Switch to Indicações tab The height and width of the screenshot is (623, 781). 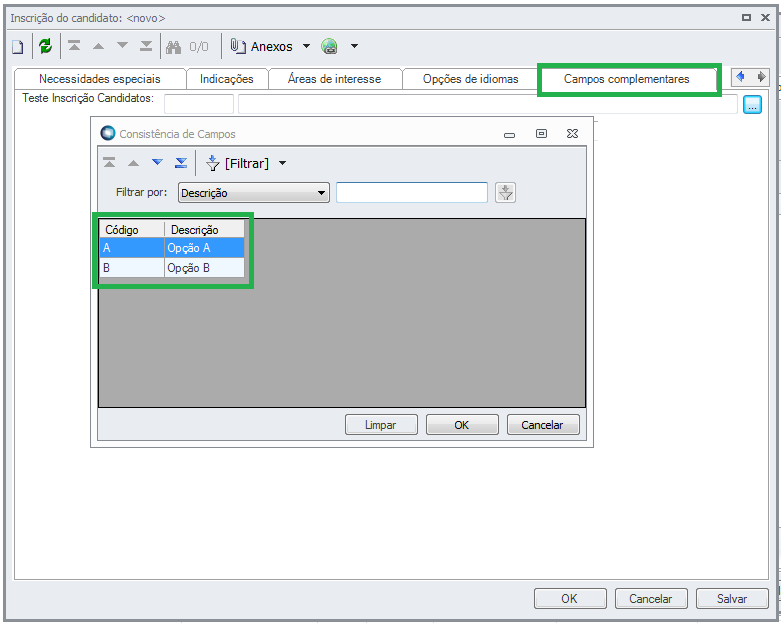(227, 79)
